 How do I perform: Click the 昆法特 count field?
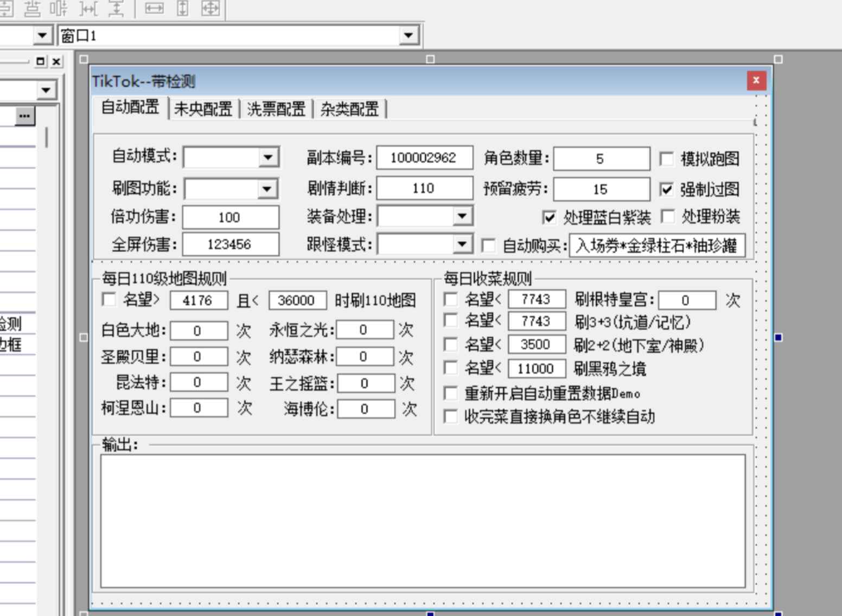coord(199,382)
